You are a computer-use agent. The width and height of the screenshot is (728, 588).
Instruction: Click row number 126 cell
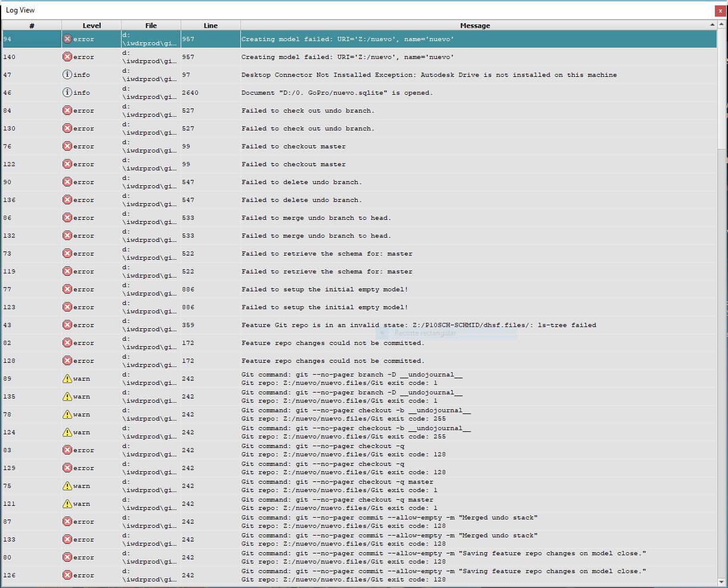32,575
